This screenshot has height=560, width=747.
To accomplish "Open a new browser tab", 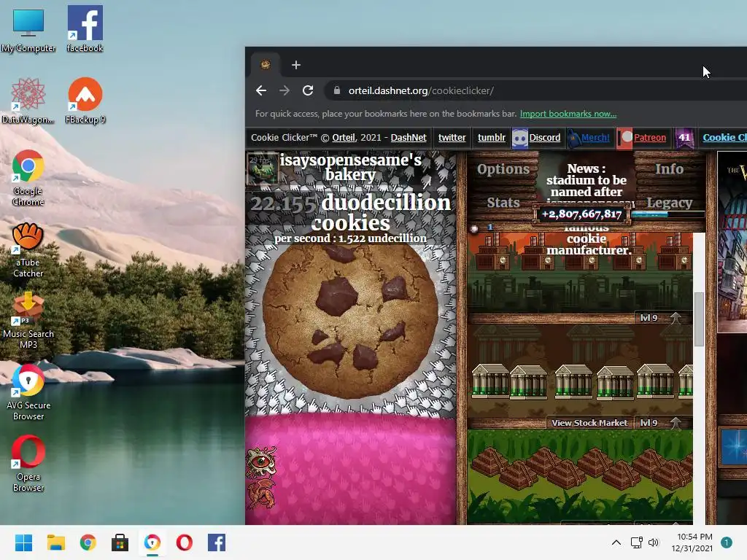I will (x=296, y=65).
